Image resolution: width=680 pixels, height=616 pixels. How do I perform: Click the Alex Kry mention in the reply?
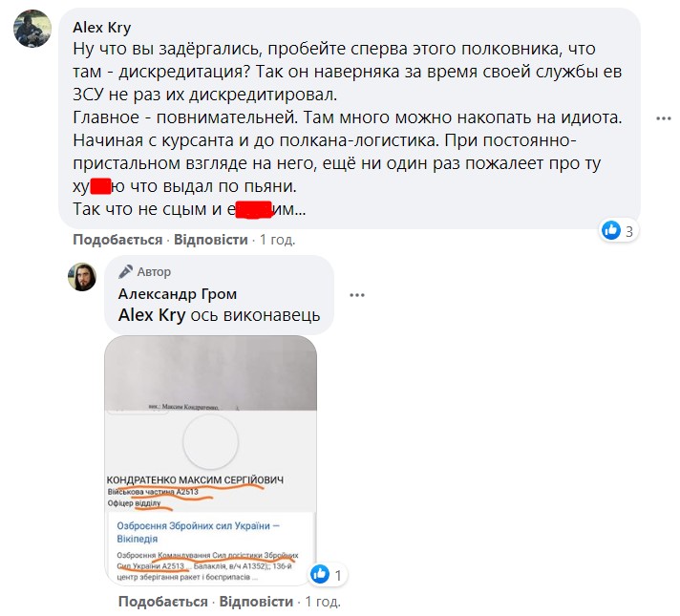152,315
